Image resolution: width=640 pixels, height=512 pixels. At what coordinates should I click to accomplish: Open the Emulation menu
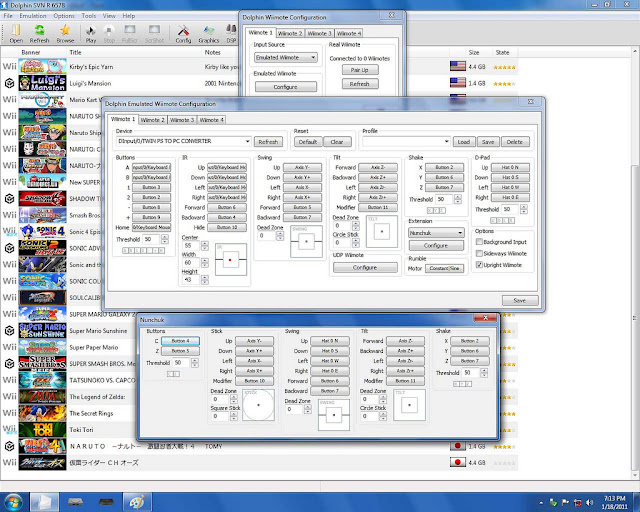tap(33, 16)
